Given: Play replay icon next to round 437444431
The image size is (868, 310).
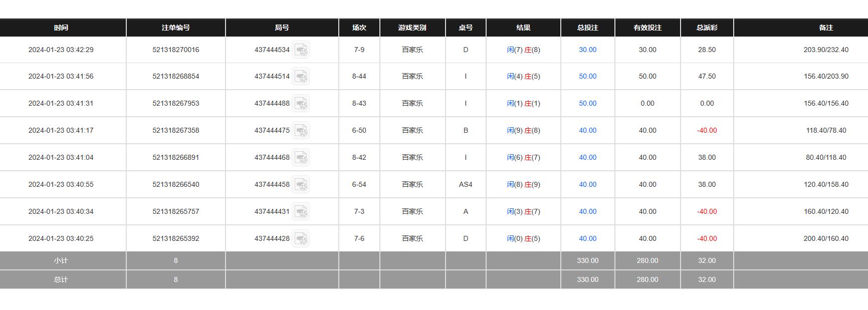Looking at the screenshot, I should point(301,212).
